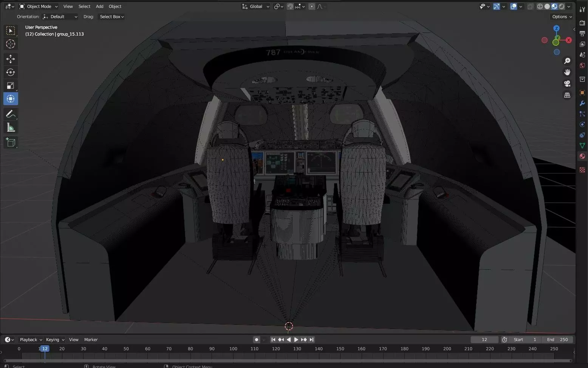Open the Output properties tab
588x368 pixels.
tap(582, 34)
